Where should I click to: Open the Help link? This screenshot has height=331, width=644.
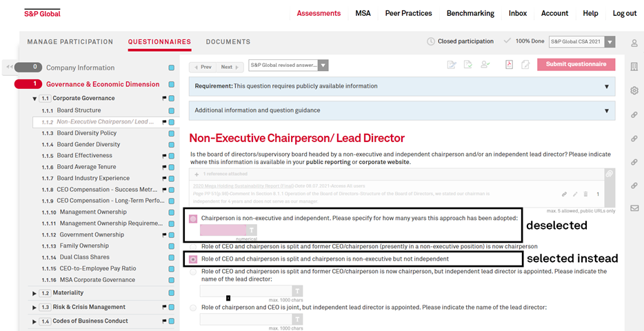pyautogui.click(x=591, y=13)
